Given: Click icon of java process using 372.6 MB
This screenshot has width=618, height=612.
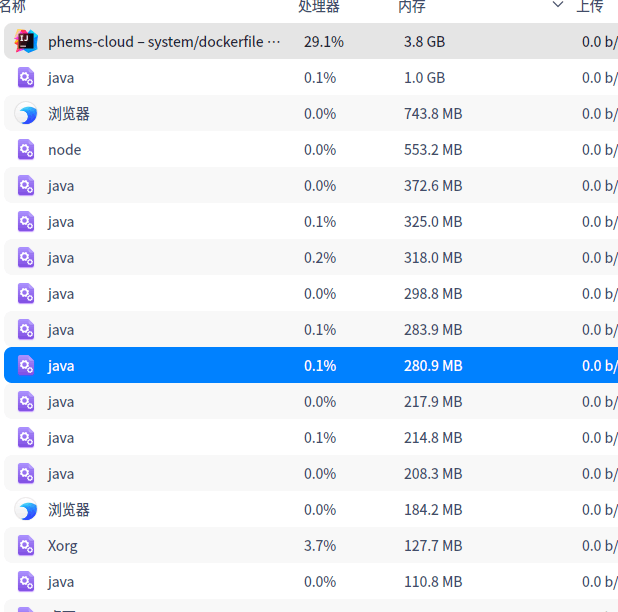Looking at the screenshot, I should coord(26,186).
